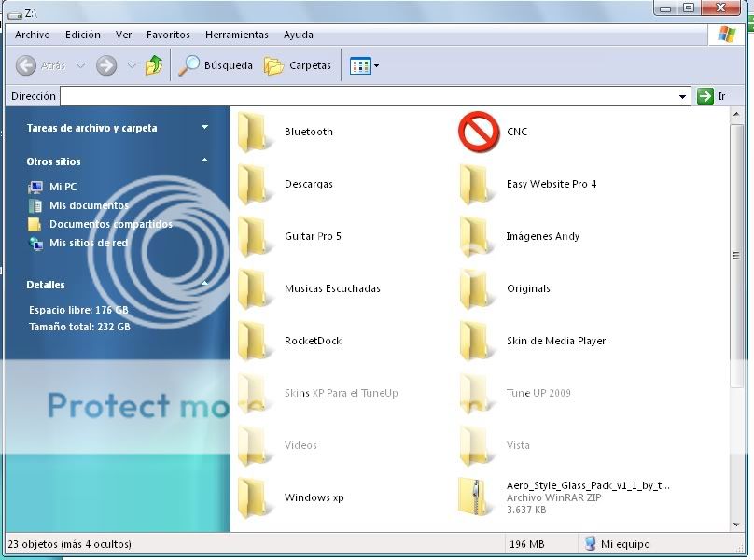
Task: Open the Búsqueda search tool
Action: coord(216,66)
